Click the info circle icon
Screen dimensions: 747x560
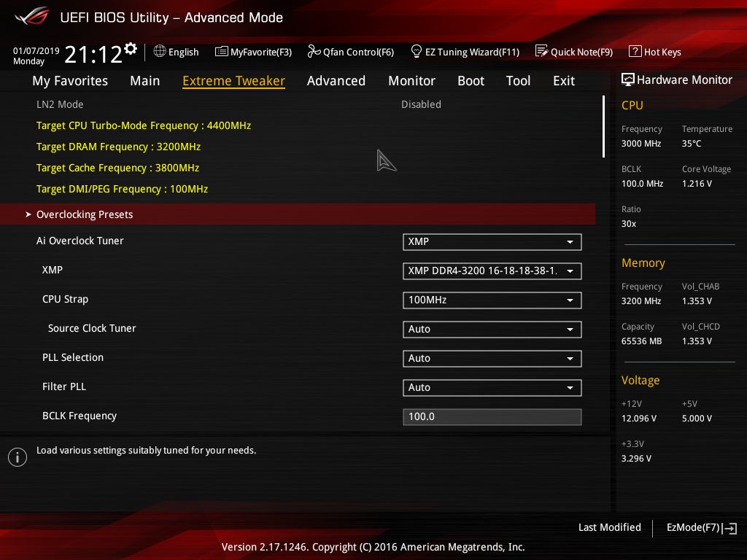[x=18, y=457]
